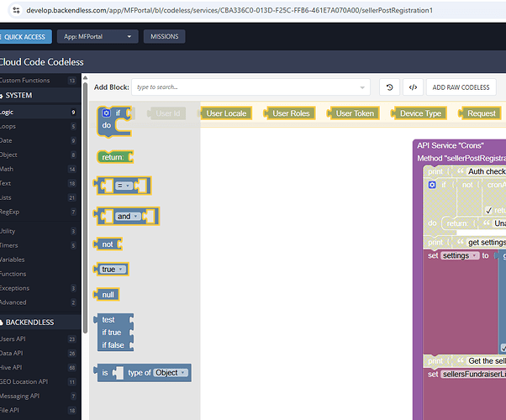Click the QUICK ACCESS button
This screenshot has width=506, height=420.
click(x=25, y=37)
